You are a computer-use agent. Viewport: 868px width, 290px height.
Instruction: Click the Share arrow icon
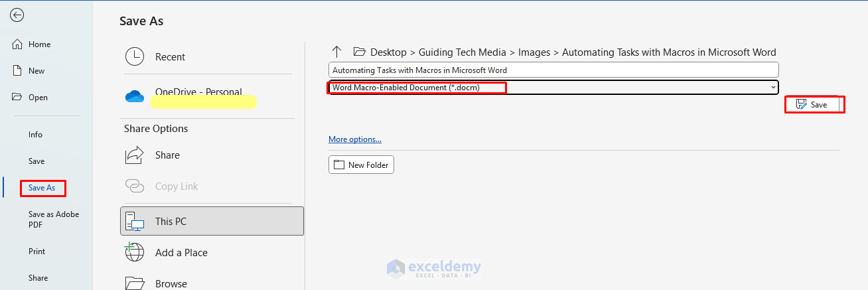click(135, 155)
